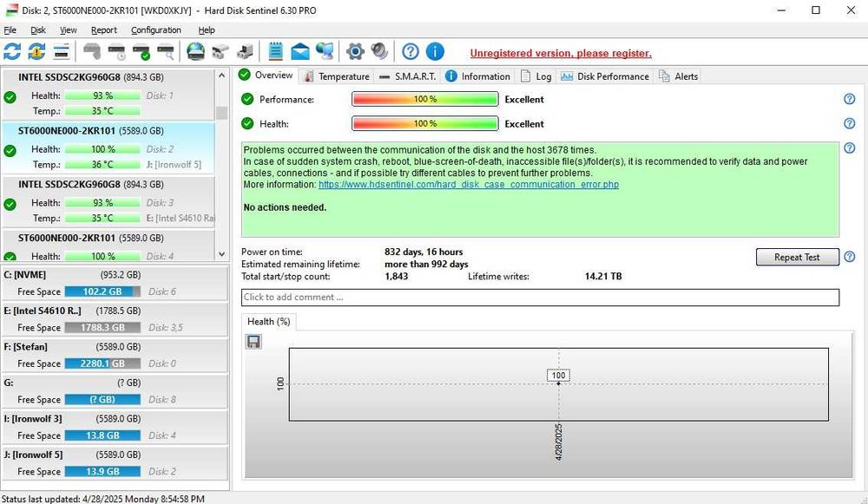Open the File menu
Screen dimensions: 868x504
[10, 29]
